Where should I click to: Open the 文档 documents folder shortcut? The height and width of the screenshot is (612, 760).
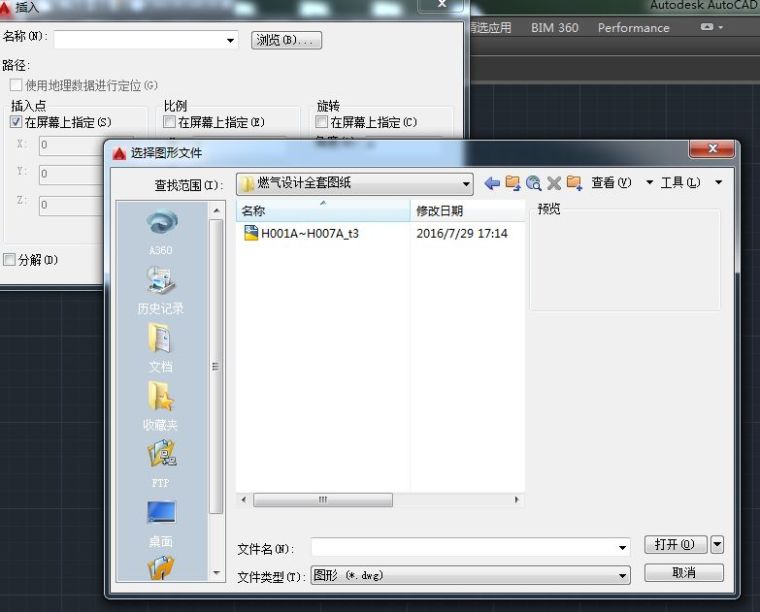[x=160, y=349]
